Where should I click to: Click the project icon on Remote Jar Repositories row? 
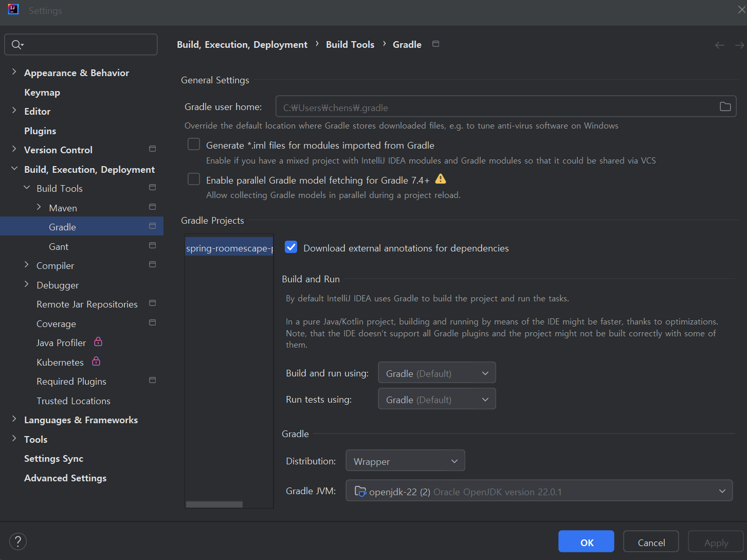click(x=152, y=303)
